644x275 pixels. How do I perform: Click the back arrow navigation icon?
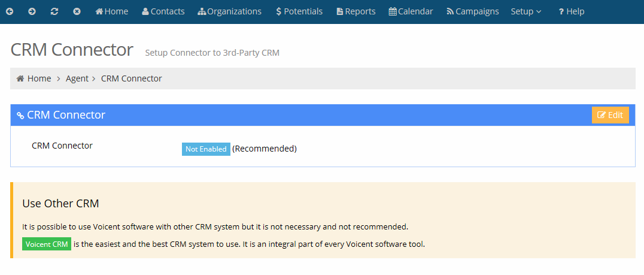(x=10, y=11)
